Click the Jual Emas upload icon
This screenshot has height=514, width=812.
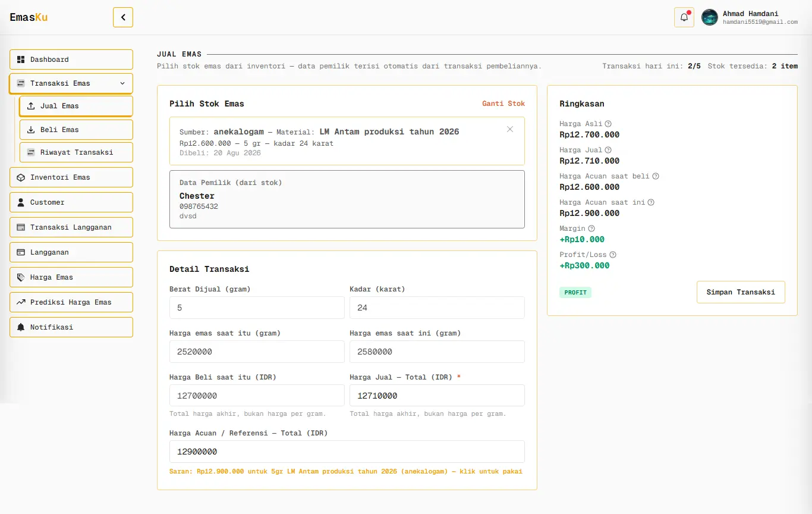point(31,106)
